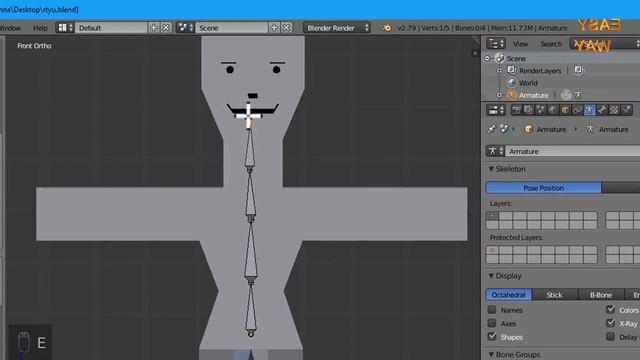Click the Armature object icon in outliner

point(511,95)
